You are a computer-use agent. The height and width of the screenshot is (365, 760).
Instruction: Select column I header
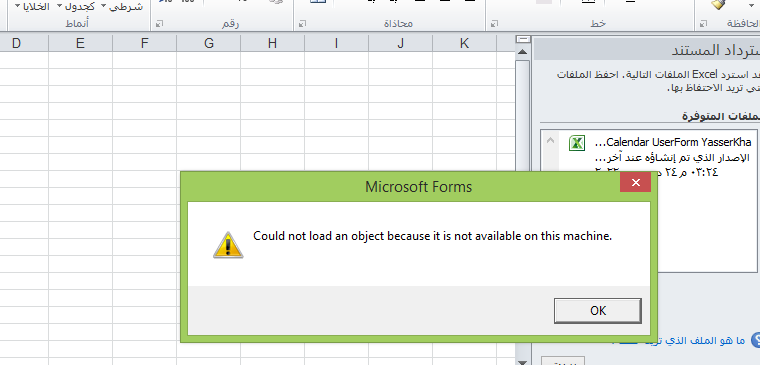coord(336,44)
